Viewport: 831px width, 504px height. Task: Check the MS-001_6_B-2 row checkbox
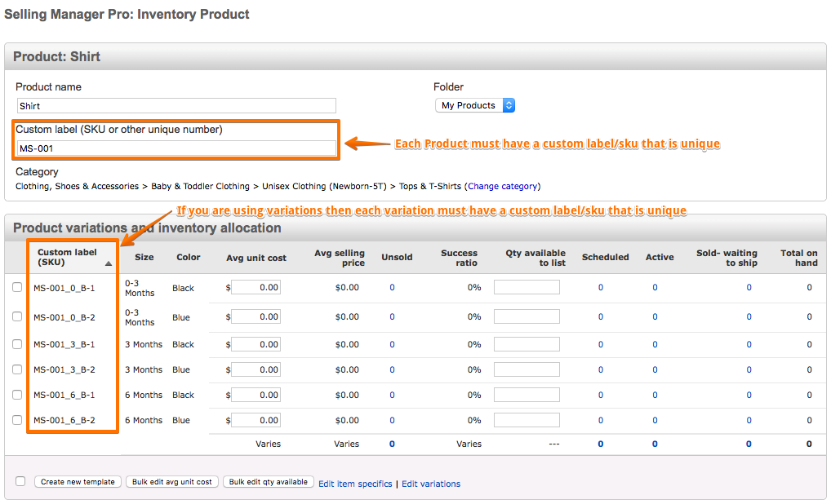pos(17,420)
